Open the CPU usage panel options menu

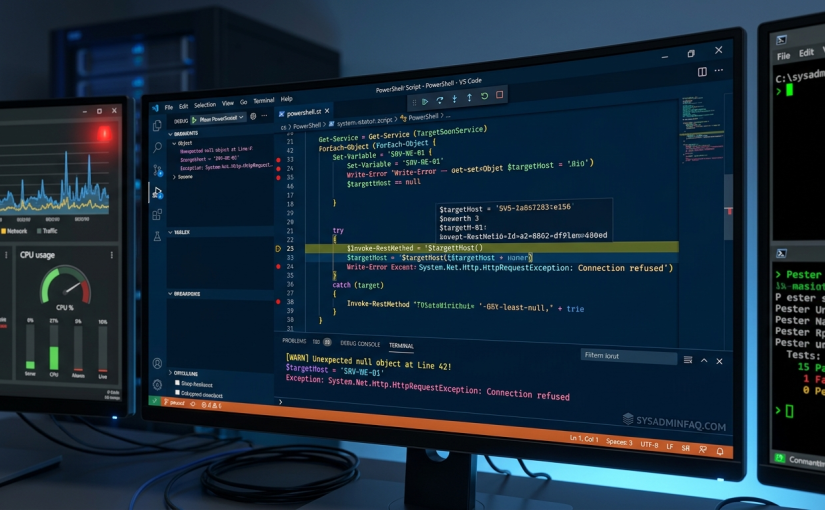click(112, 255)
